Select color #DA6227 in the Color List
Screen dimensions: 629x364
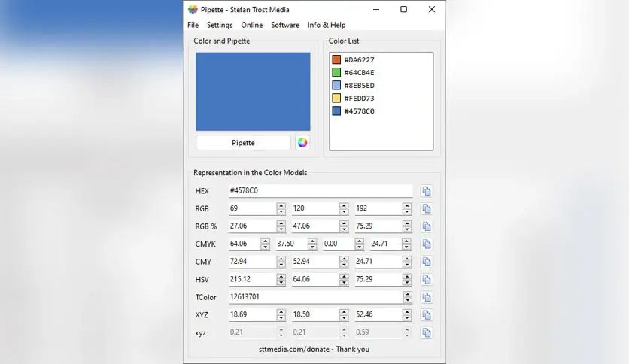(354, 59)
